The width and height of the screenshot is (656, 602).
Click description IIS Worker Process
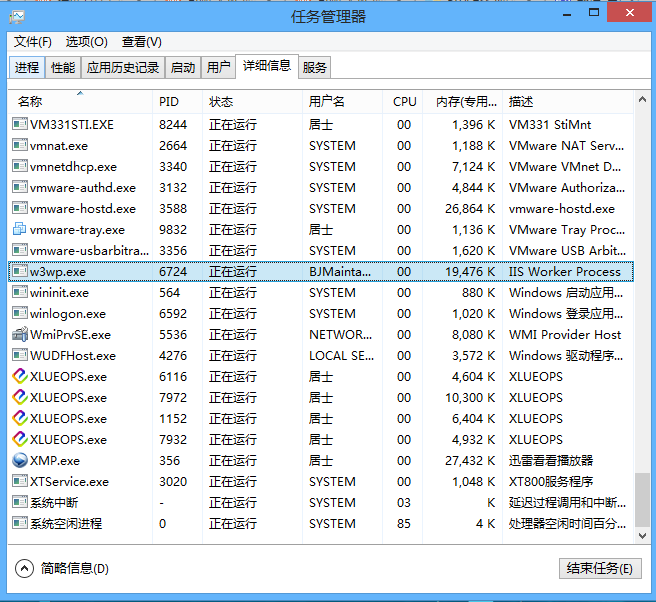pos(564,272)
